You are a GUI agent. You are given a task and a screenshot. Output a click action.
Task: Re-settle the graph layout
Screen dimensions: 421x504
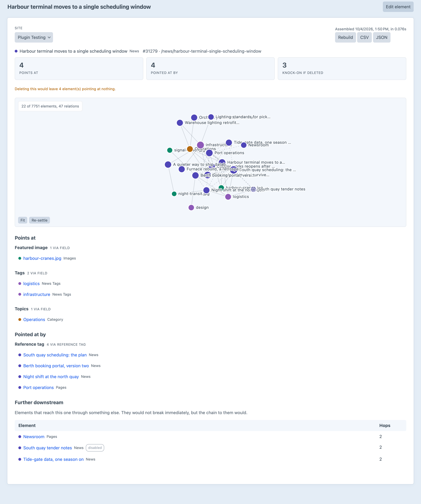39,220
